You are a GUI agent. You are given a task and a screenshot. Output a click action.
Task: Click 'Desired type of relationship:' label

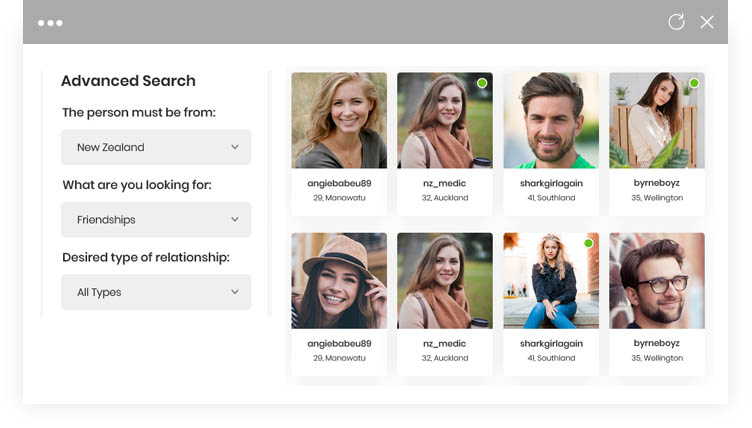point(146,257)
